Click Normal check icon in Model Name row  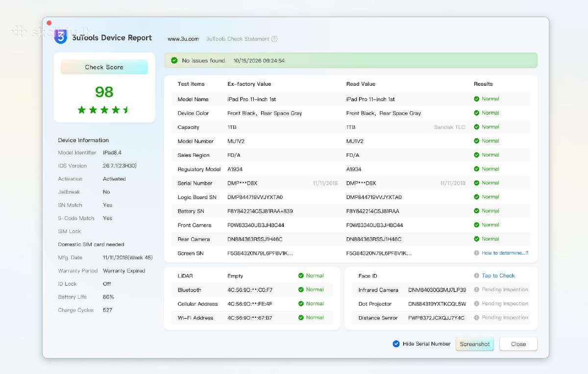pos(476,99)
